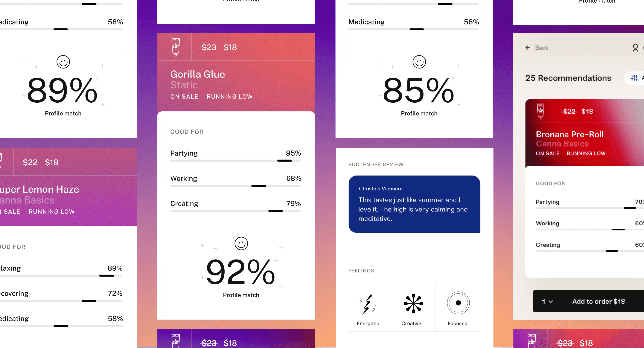Select the quantity stepper dropdown showing 1
This screenshot has width=644, height=348.
[x=546, y=301]
